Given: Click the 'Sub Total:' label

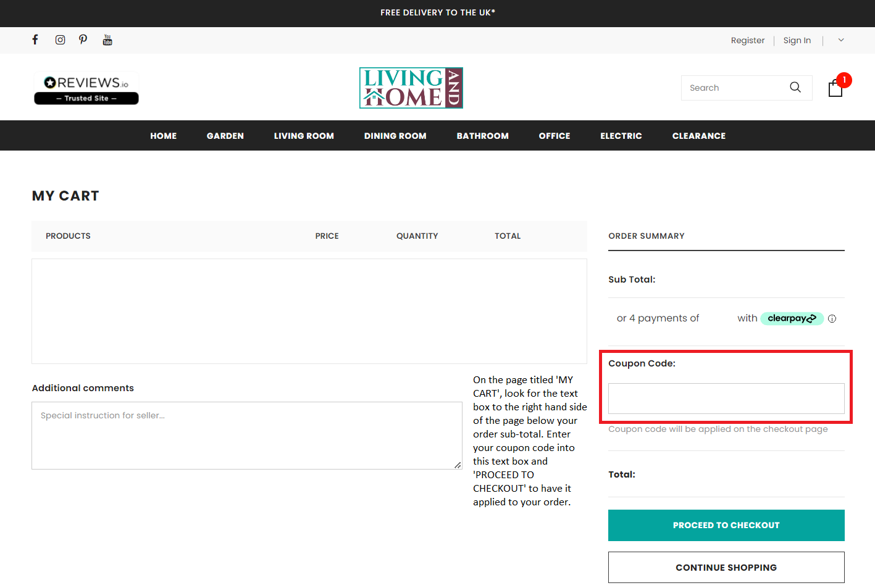Looking at the screenshot, I should 632,280.
